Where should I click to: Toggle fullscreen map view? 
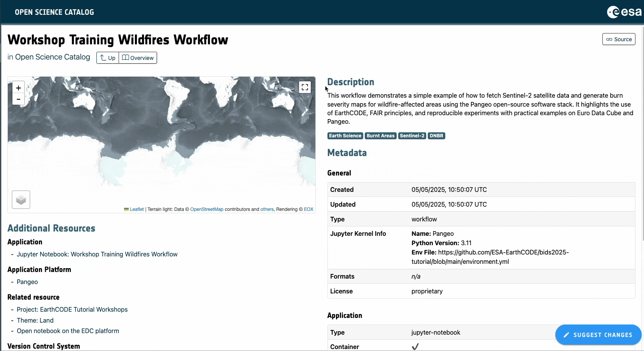(x=305, y=87)
